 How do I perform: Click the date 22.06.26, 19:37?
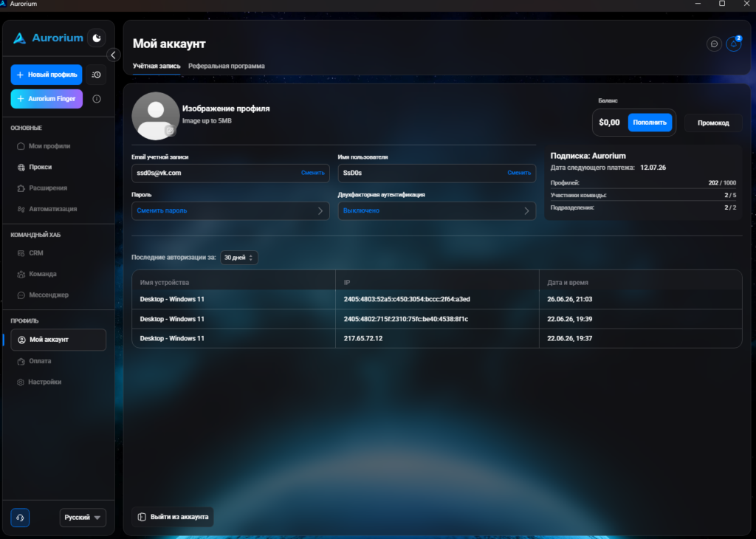pyautogui.click(x=569, y=338)
